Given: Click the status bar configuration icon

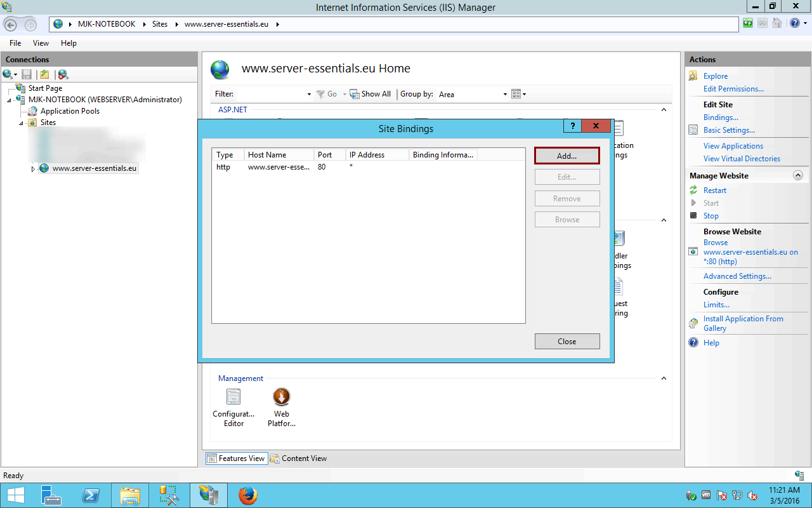Looking at the screenshot, I should pyautogui.click(x=799, y=475).
